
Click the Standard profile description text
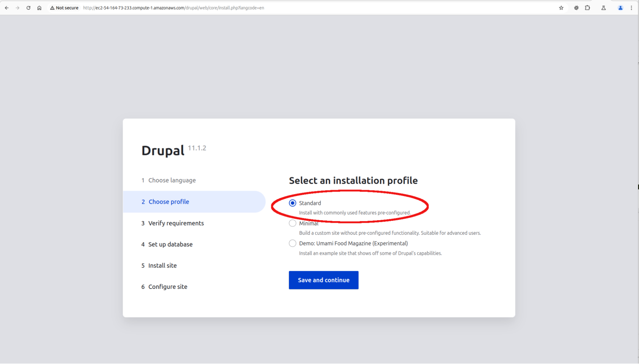(x=355, y=213)
